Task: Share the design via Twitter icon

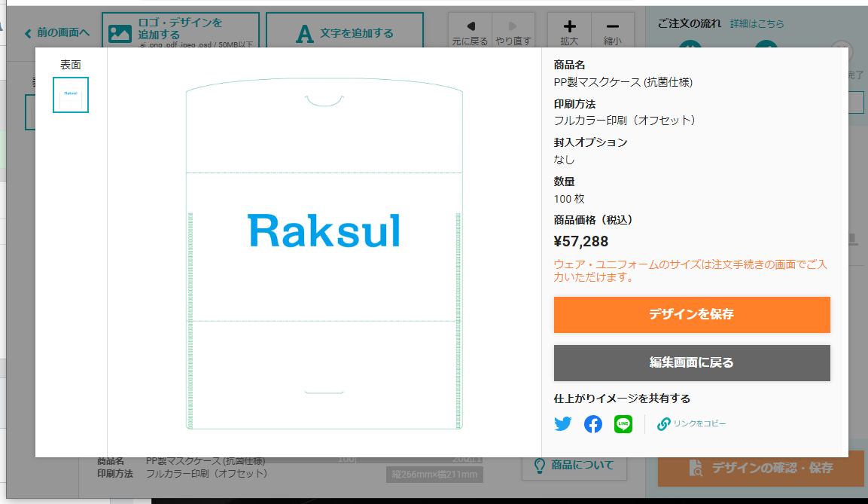Action: point(563,423)
